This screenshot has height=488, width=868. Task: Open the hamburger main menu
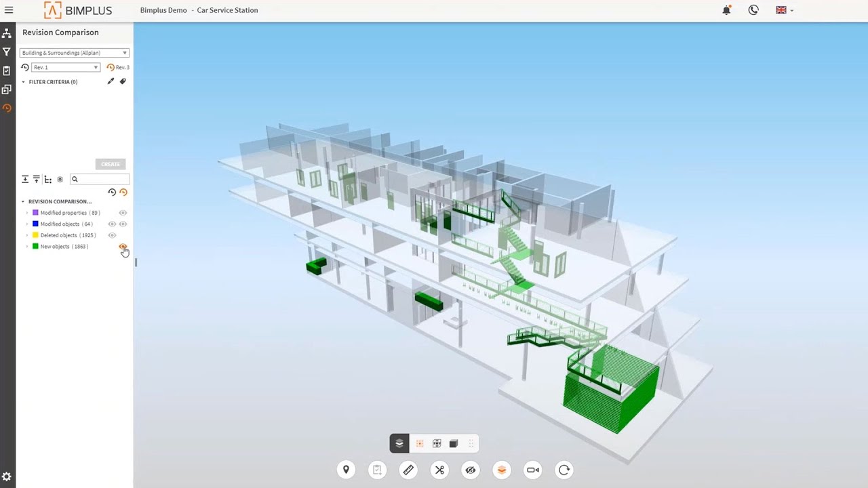coord(9,10)
